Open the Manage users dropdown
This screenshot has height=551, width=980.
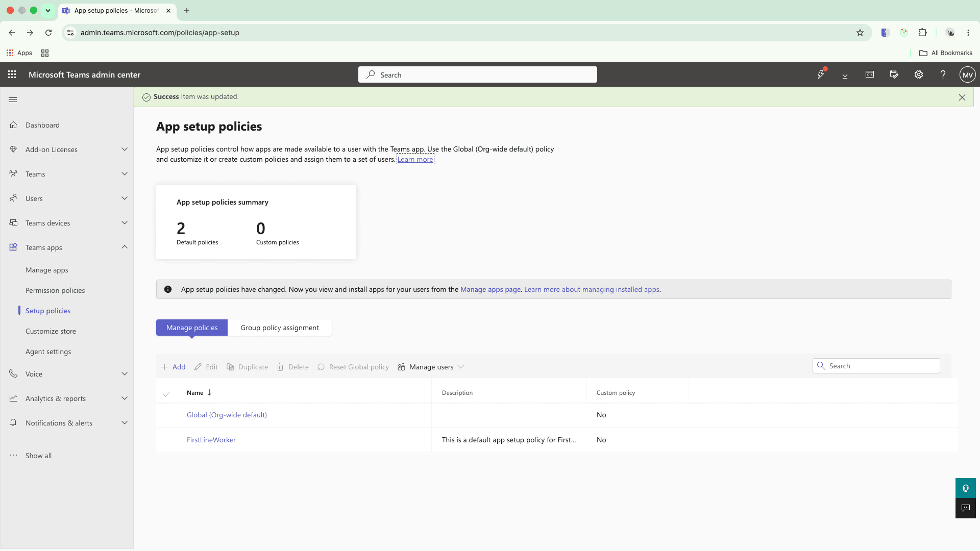point(431,367)
